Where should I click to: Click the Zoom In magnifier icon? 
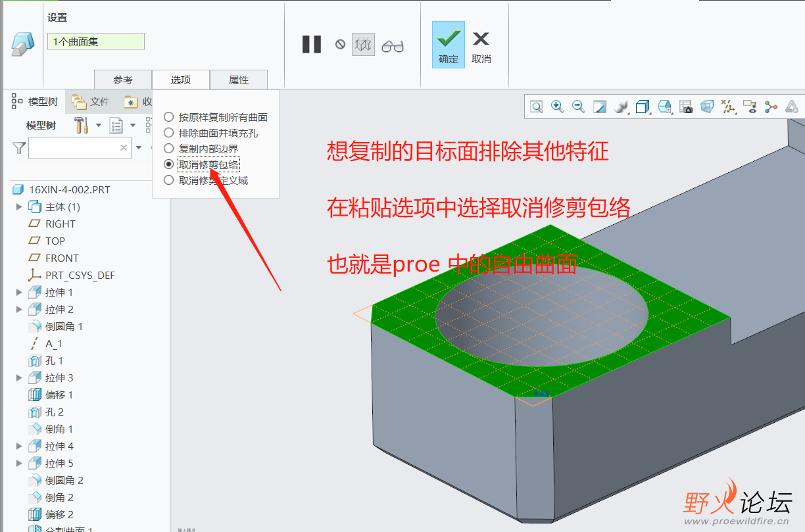558,107
